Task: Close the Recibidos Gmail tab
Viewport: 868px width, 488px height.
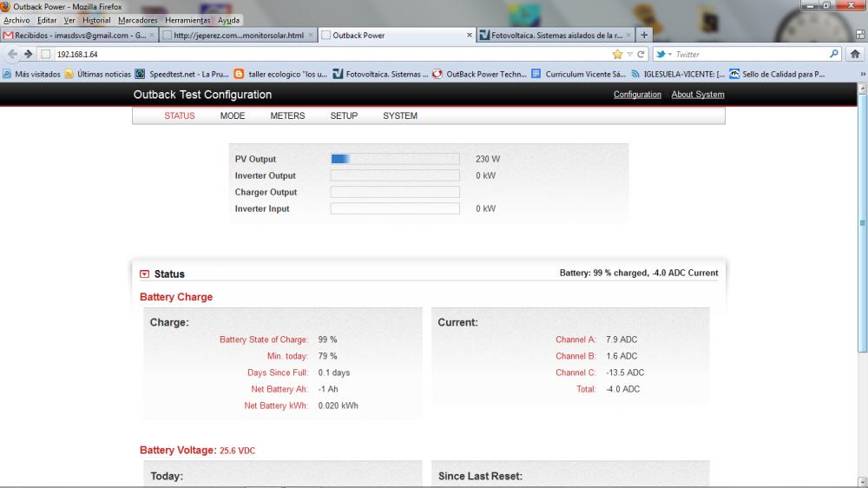Action: (152, 35)
